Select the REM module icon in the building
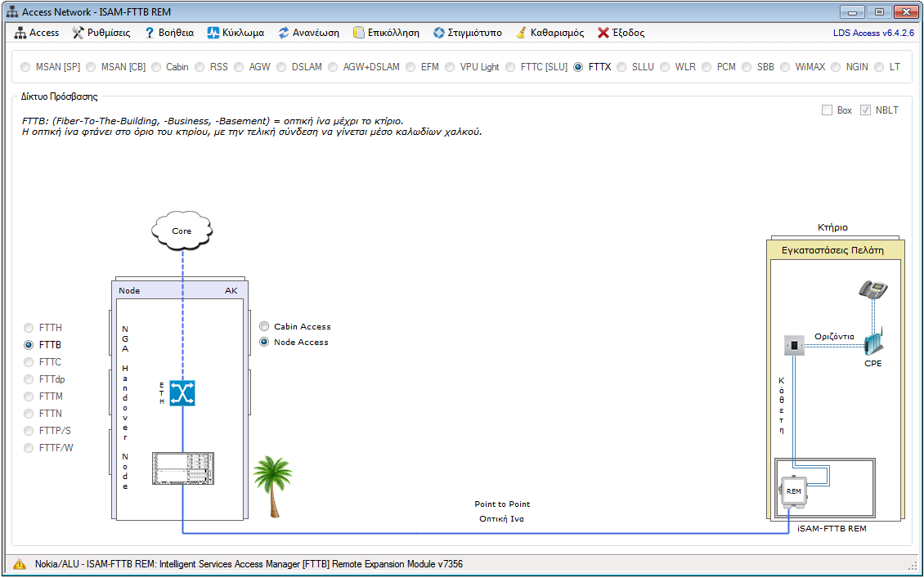The height and width of the screenshot is (578, 924). (793, 491)
